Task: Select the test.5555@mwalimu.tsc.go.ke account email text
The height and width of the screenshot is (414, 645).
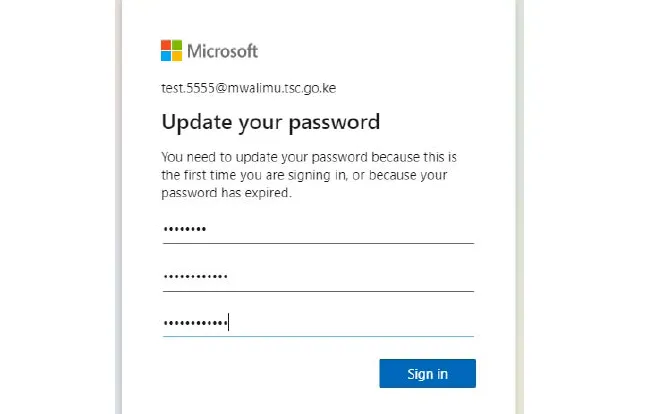Action: 248,88
